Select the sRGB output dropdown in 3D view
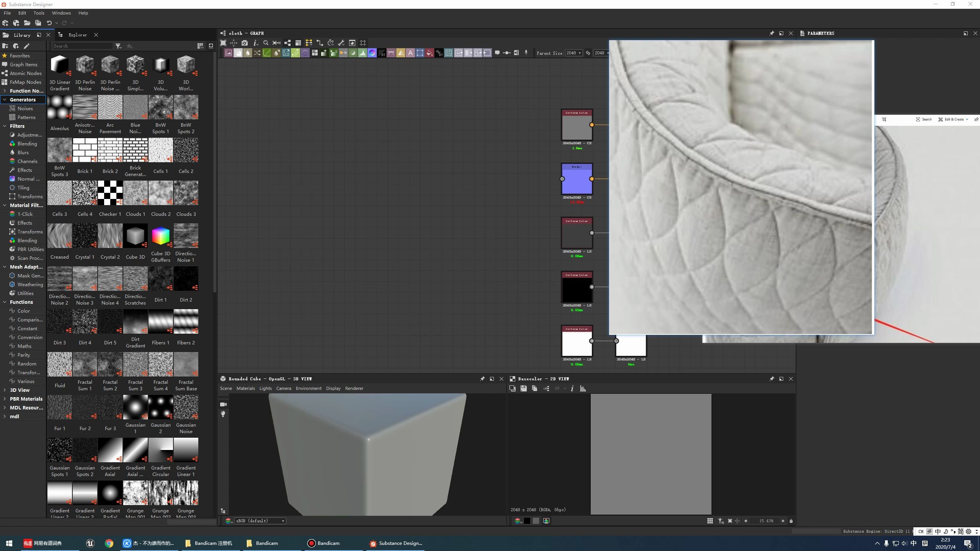The width and height of the screenshot is (980, 551). point(259,521)
